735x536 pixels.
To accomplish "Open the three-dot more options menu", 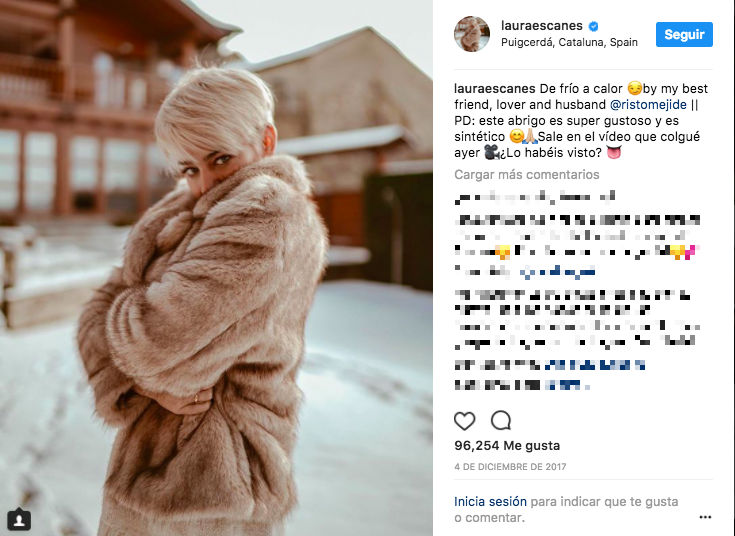I will pyautogui.click(x=705, y=517).
